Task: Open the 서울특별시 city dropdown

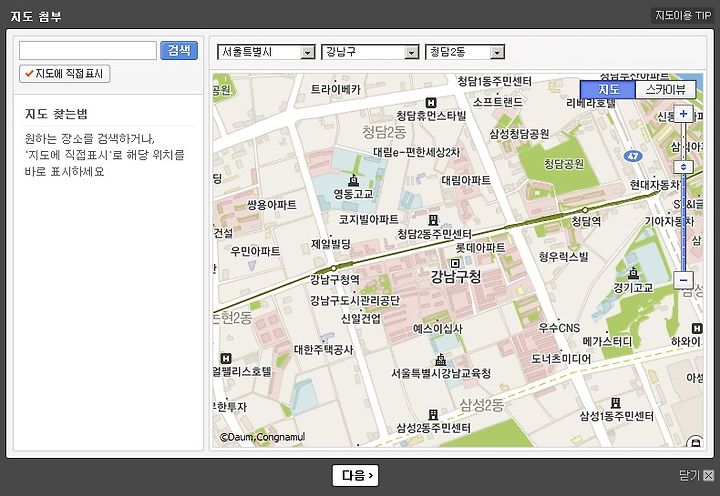Action: click(x=266, y=52)
